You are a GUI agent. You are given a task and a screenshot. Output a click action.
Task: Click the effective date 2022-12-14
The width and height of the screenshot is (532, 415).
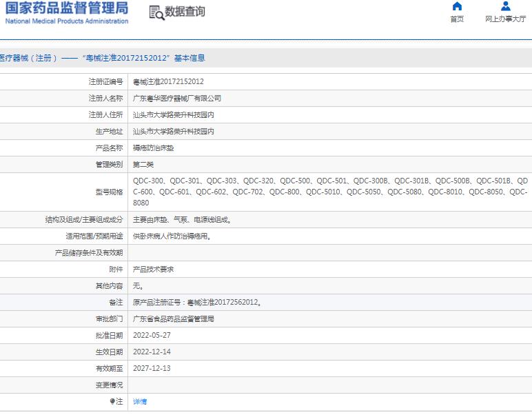[x=152, y=352]
